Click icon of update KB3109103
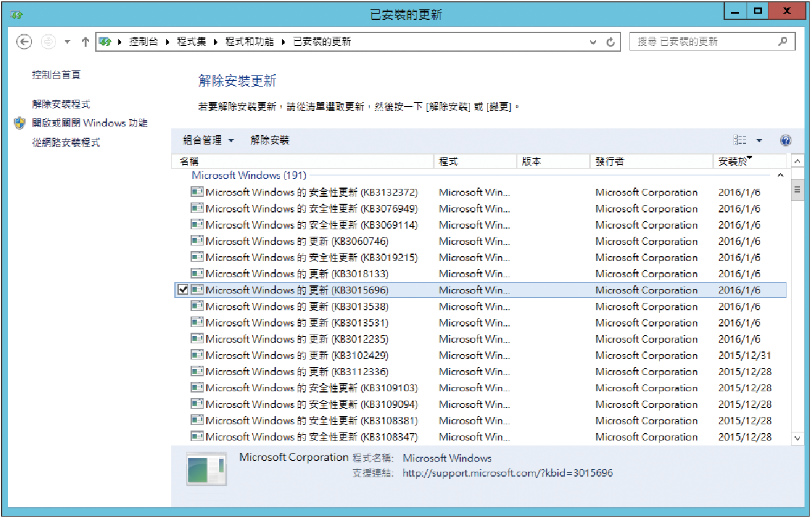812x519 pixels. pyautogui.click(x=197, y=388)
